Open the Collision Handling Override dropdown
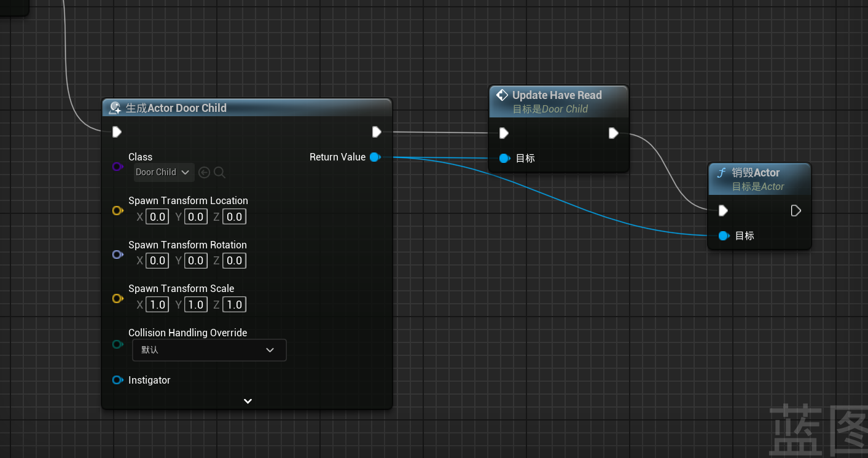The width and height of the screenshot is (868, 458). pos(209,350)
